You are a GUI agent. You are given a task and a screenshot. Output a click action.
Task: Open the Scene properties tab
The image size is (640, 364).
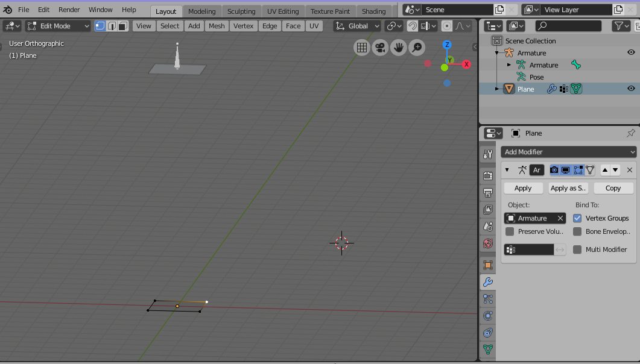point(488,226)
